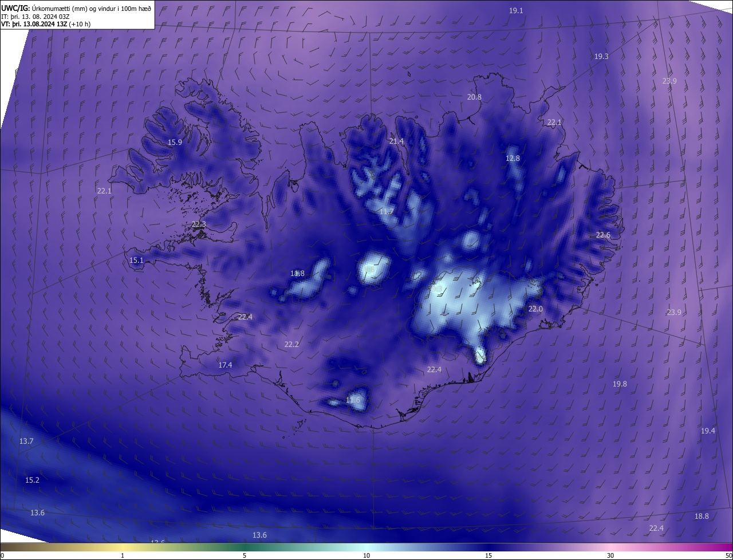
Task: Click the 20.8 value label
Action: point(474,97)
